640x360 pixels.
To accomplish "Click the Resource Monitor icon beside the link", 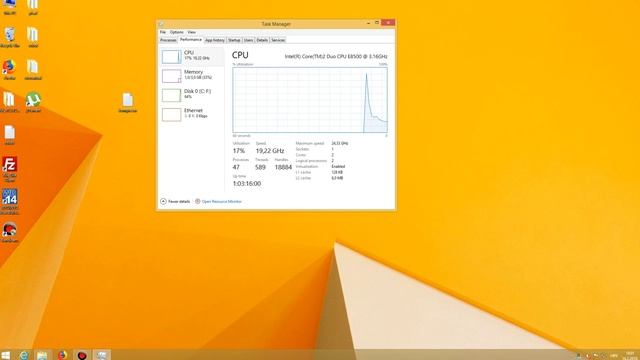I will [x=198, y=201].
